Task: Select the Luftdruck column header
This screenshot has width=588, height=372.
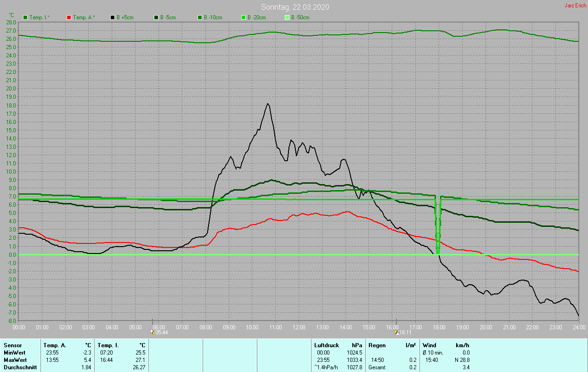Action: 326,345
